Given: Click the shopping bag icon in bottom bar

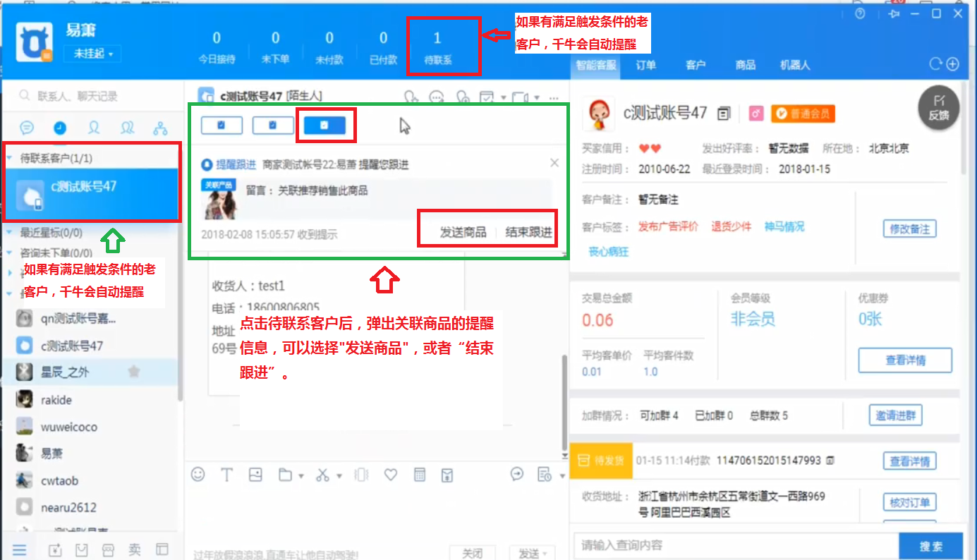Looking at the screenshot, I should [82, 549].
